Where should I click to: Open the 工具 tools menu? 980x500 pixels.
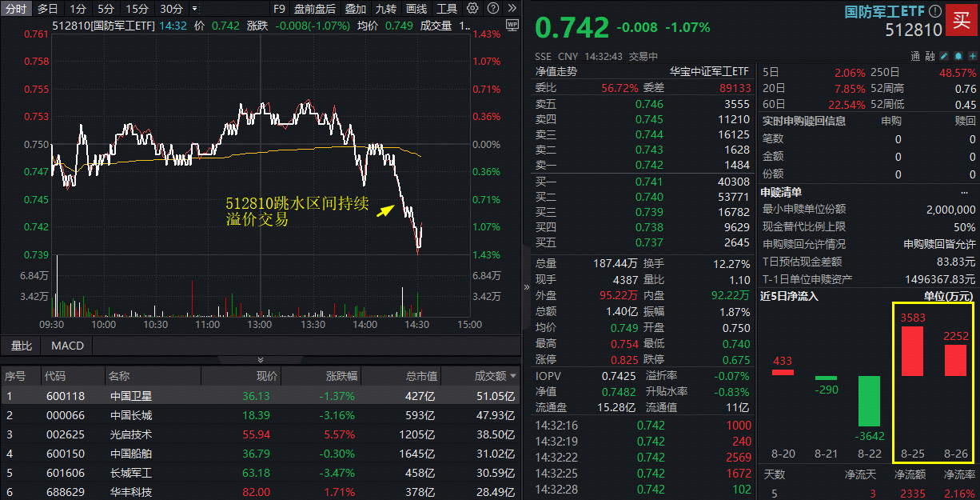(x=447, y=8)
